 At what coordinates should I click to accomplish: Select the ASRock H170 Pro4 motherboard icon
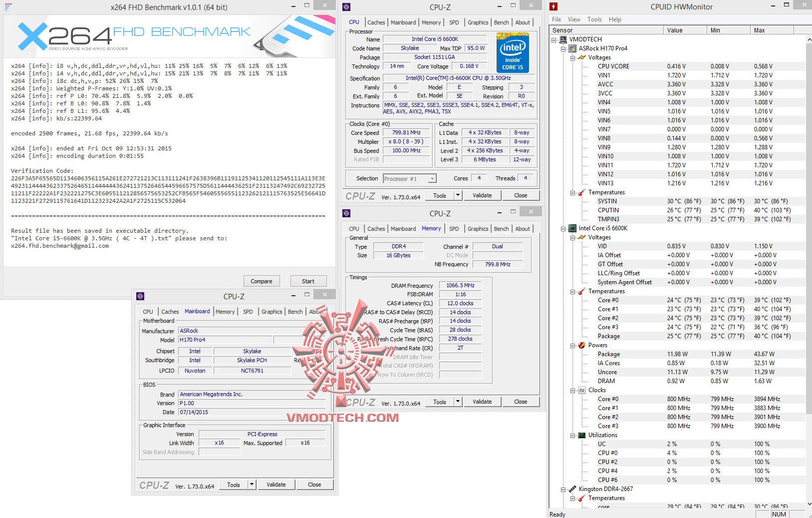[x=572, y=48]
